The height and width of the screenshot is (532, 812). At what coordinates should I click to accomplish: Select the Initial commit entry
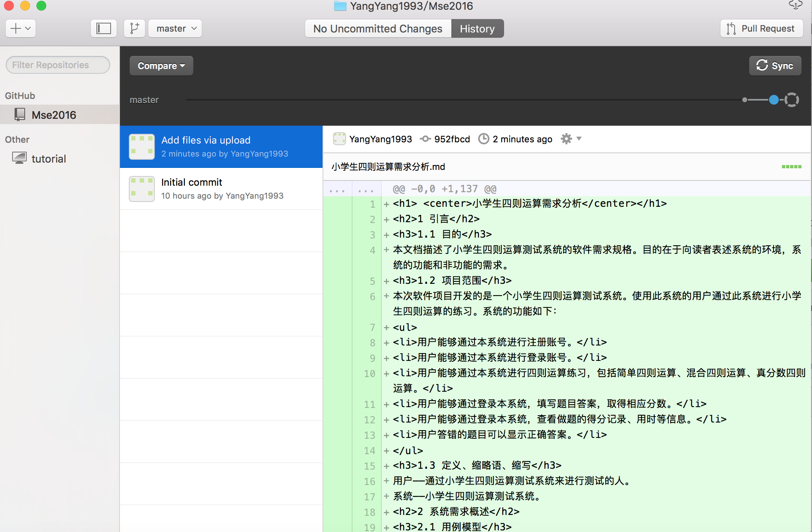coord(221,189)
